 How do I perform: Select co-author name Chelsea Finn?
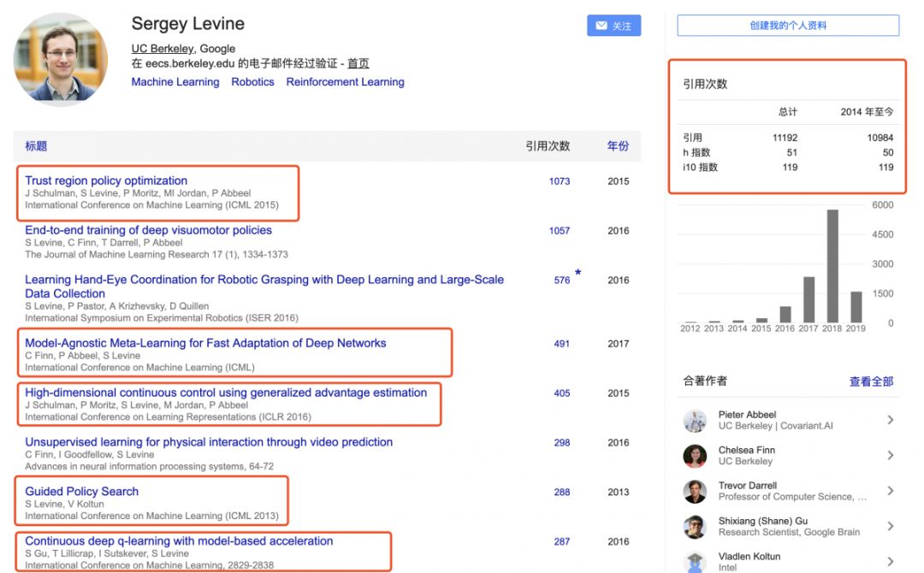coord(747,450)
